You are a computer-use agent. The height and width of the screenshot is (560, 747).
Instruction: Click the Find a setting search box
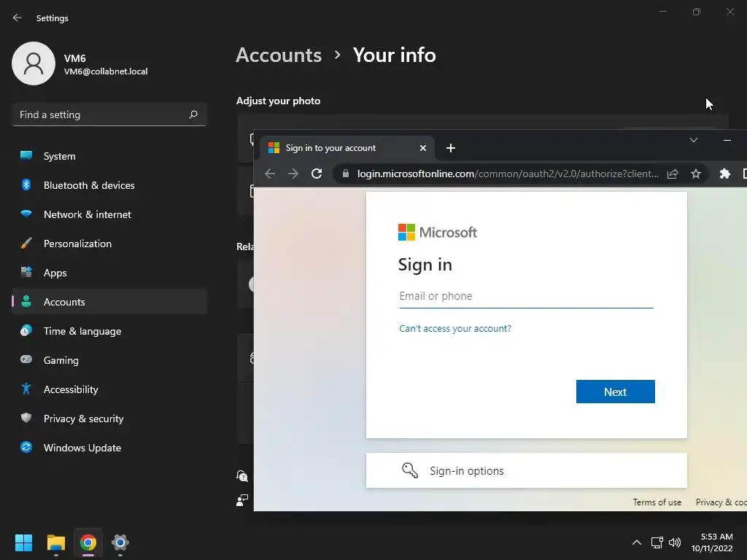[109, 114]
